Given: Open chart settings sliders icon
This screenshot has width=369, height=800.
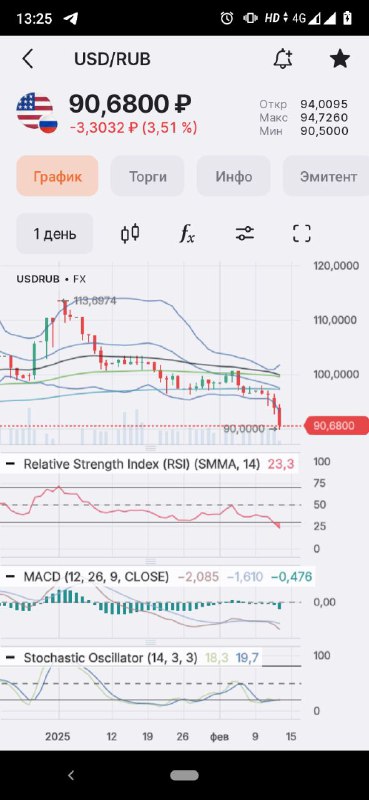Looking at the screenshot, I should point(244,234).
